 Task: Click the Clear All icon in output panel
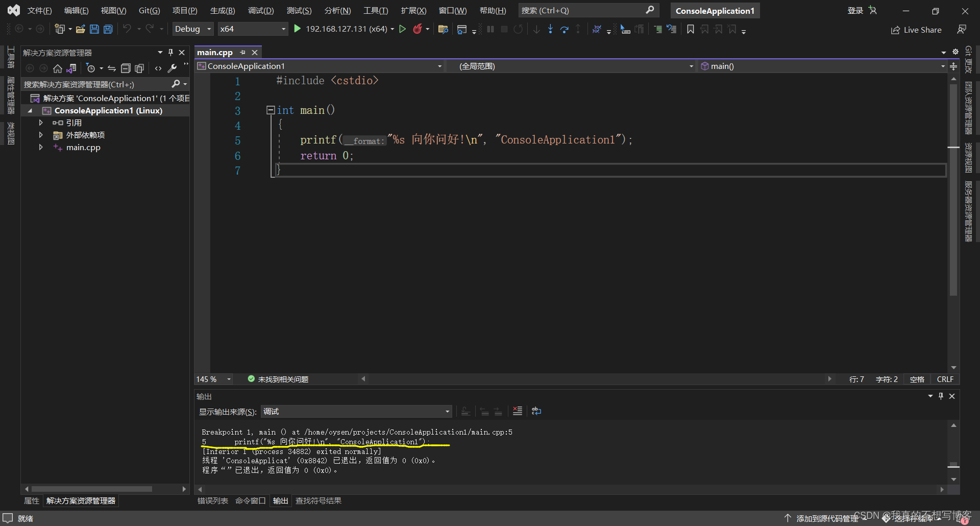(x=517, y=411)
